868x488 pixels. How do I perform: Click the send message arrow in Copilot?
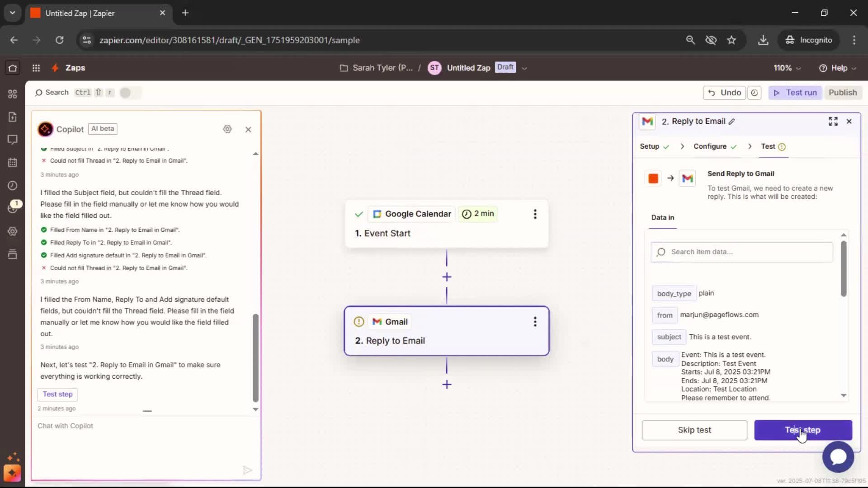click(x=247, y=470)
